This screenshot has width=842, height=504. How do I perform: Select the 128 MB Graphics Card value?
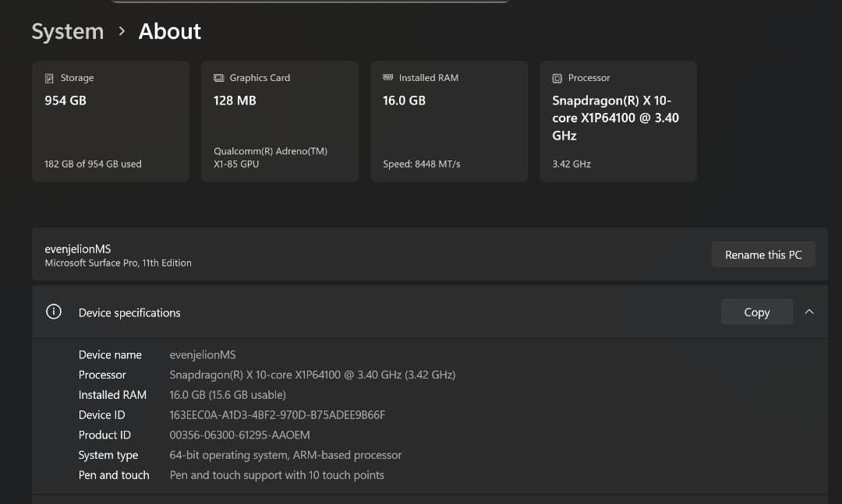pos(235,100)
